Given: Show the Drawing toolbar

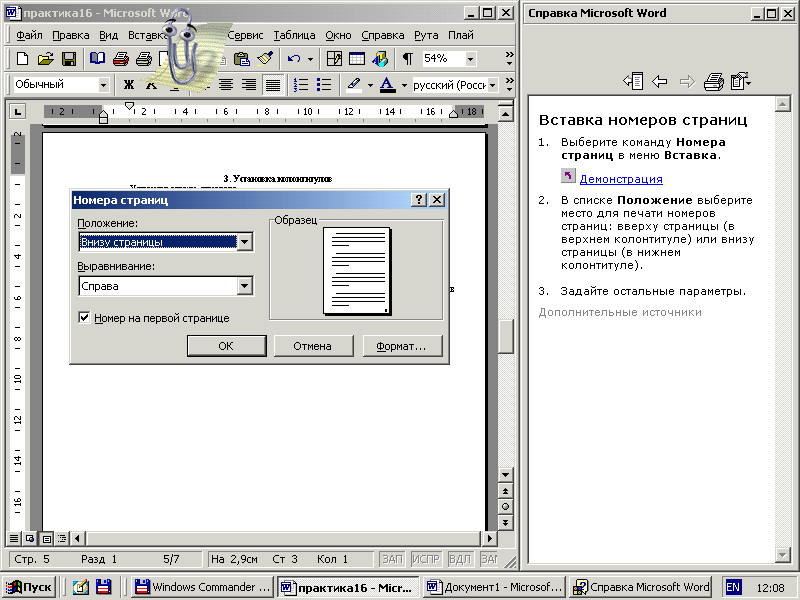Looking at the screenshot, I should click(380, 59).
